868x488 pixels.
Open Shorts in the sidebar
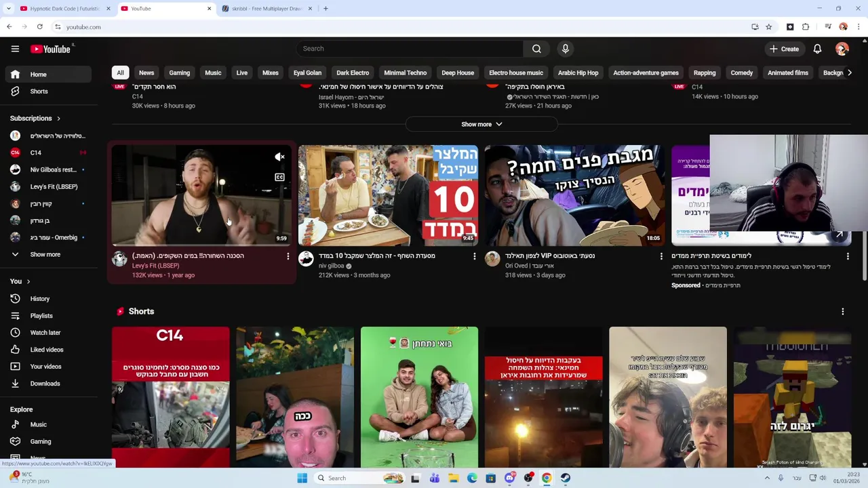tap(47, 91)
